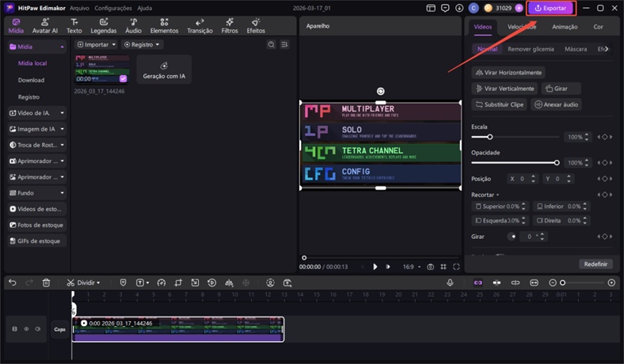624x364 pixels.
Task: Click the fullscreen icon under preview
Action: 456,267
